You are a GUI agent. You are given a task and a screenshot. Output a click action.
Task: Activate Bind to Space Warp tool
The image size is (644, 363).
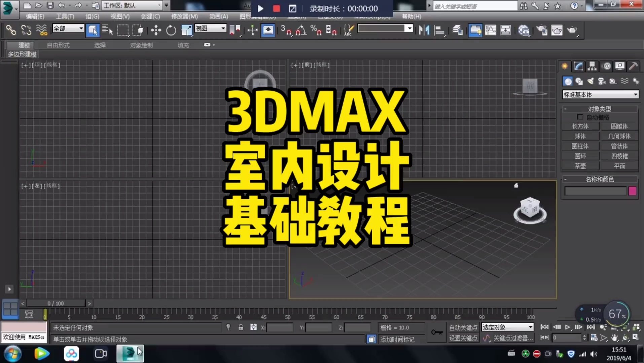point(42,30)
